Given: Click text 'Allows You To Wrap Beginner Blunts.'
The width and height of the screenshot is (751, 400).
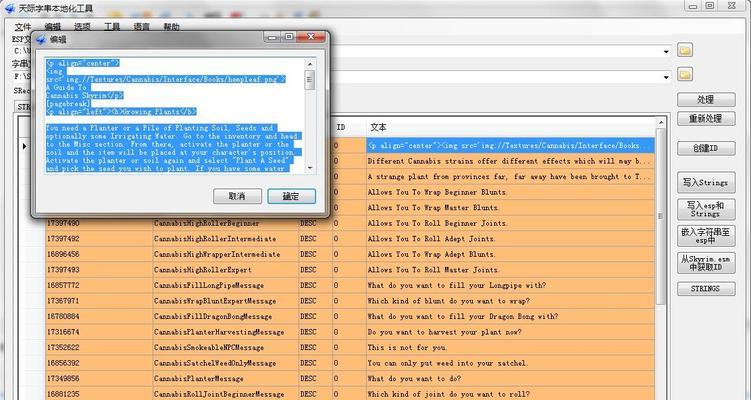Looking at the screenshot, I should pos(438,192).
